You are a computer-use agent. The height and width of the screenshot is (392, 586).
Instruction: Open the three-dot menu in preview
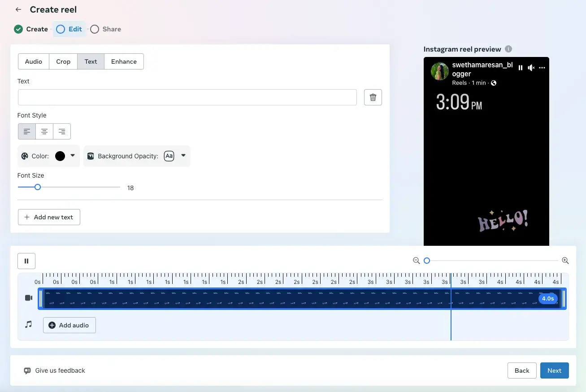point(542,68)
